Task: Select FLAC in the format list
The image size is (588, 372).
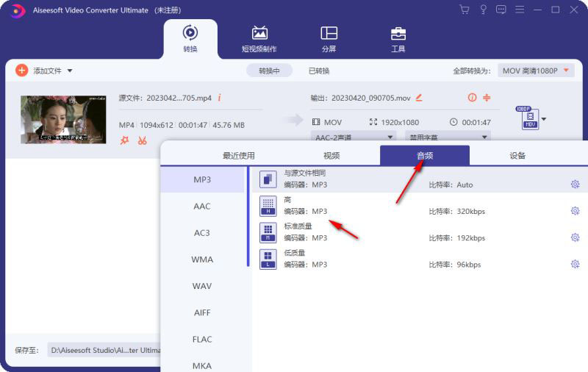Action: (202, 339)
